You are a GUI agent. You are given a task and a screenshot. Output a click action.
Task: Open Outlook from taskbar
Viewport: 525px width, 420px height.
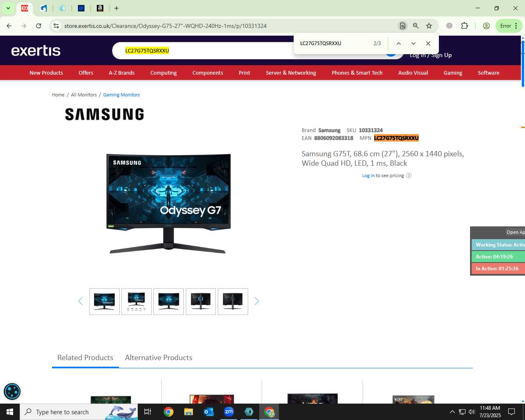(209, 412)
